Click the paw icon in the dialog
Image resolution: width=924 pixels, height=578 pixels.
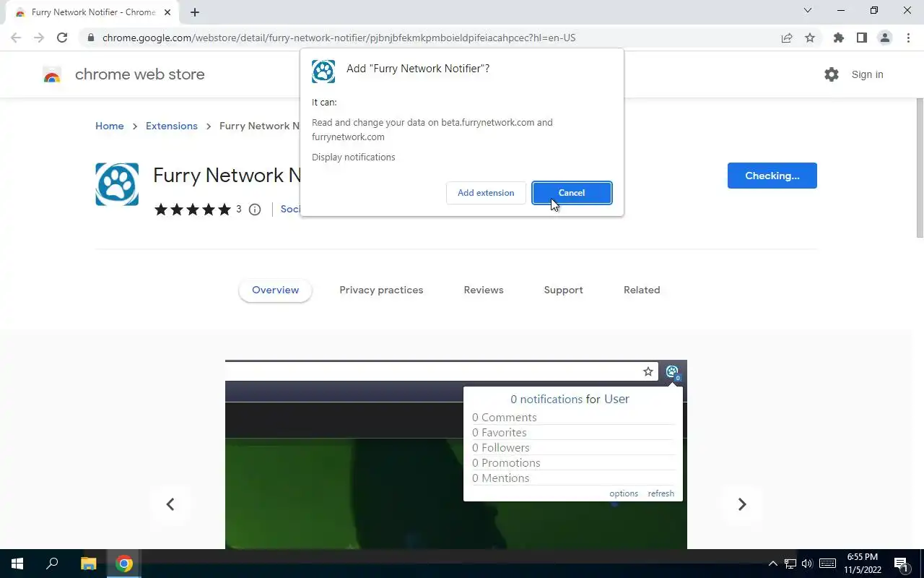tap(323, 72)
